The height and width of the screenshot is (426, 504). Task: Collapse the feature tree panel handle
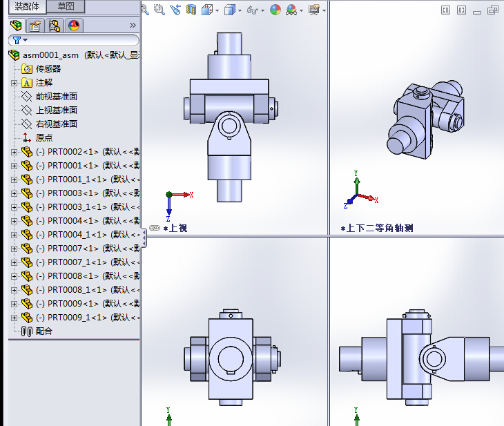pos(144,238)
